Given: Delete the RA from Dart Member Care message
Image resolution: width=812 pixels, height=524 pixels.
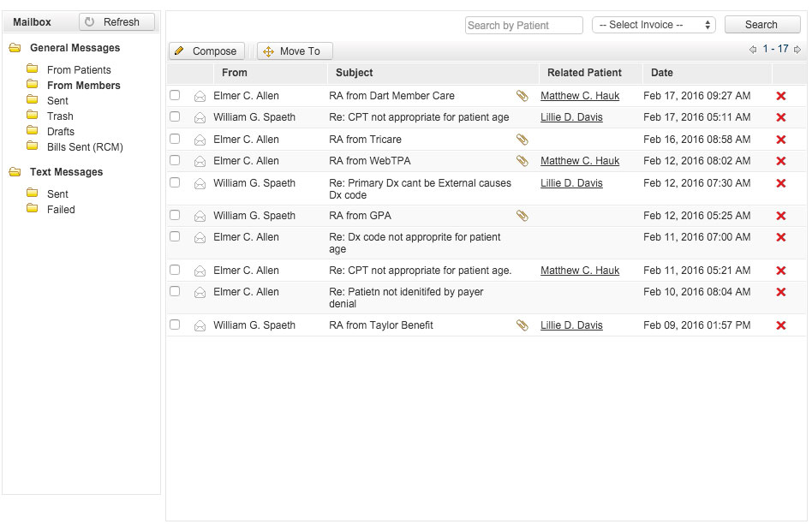Looking at the screenshot, I should click(x=779, y=95).
